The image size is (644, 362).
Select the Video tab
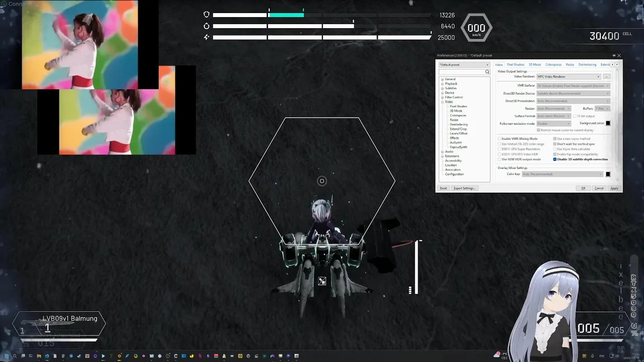499,64
